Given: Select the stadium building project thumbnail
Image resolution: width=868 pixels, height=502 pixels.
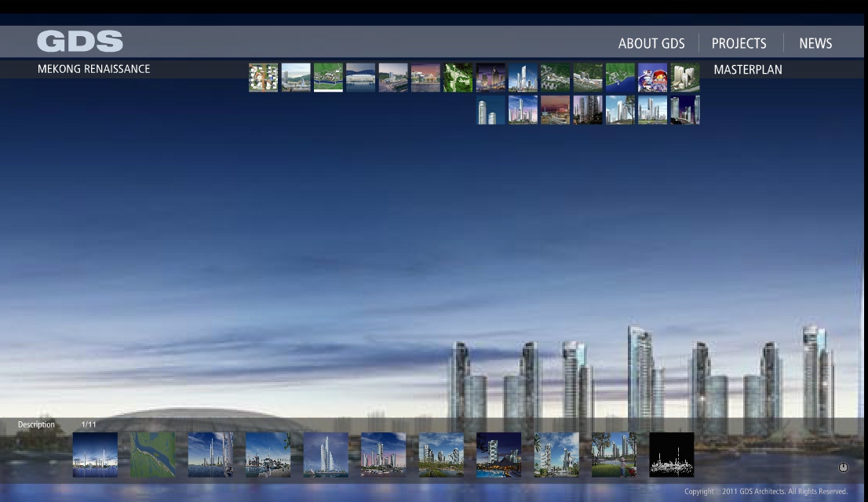Looking at the screenshot, I should pyautogui.click(x=360, y=78).
